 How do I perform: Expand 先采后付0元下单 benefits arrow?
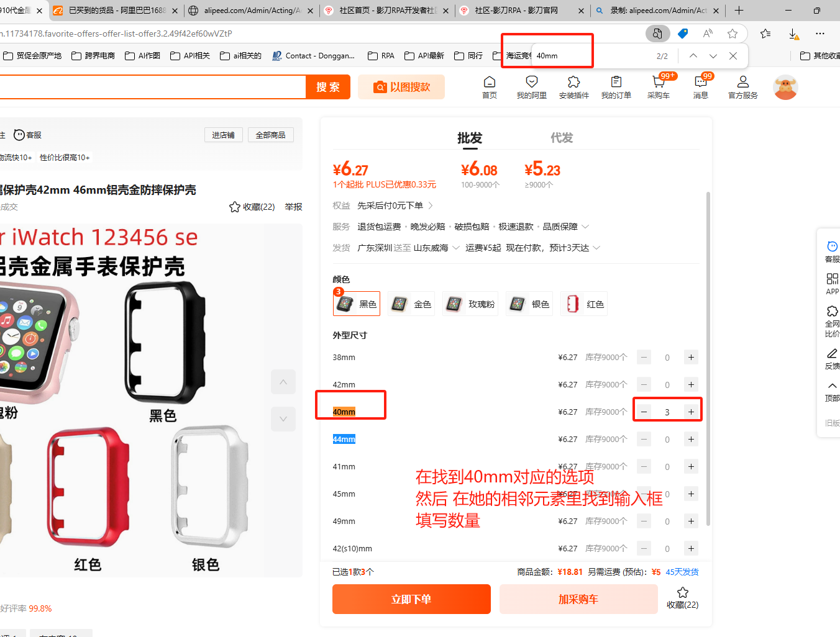coord(431,206)
